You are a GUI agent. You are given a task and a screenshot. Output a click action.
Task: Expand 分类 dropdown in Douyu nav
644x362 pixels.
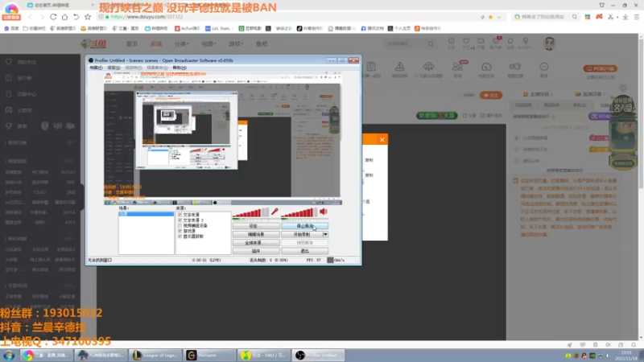[x=182, y=44]
